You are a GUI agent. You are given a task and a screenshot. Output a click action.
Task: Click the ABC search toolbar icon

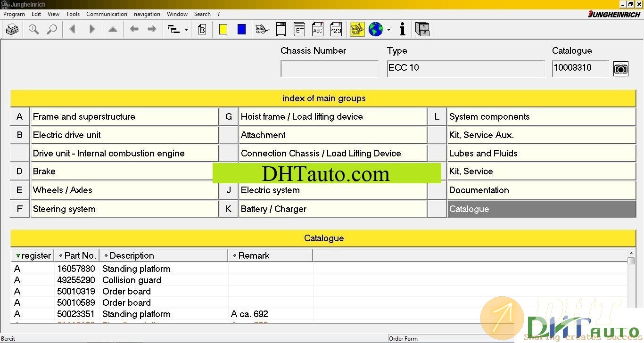coord(318,29)
